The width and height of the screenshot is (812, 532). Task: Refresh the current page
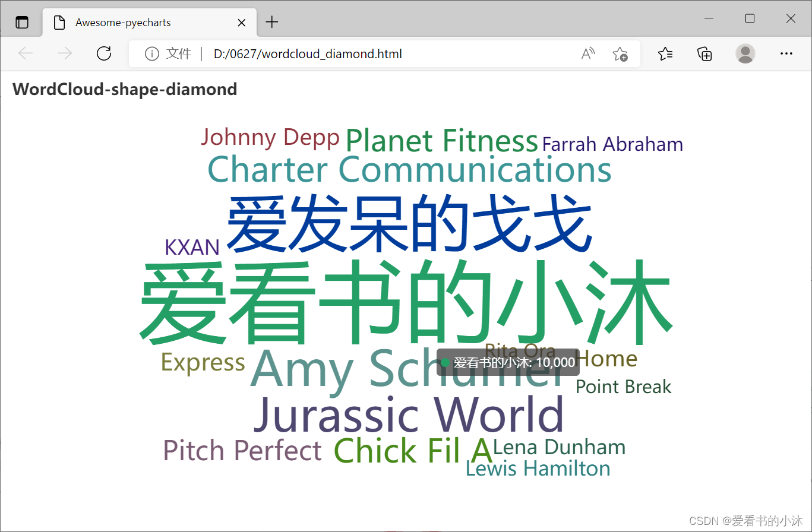[x=104, y=54]
